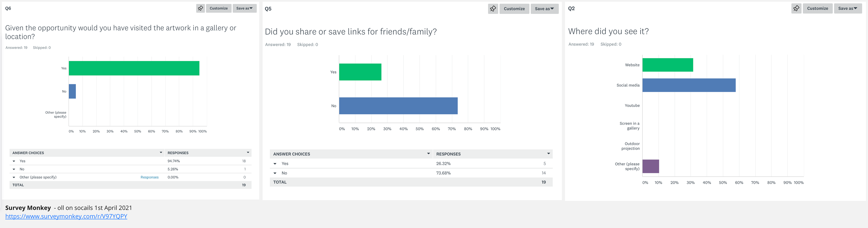Click the pin icon in Q6 panel
868x228 pixels.
[200, 8]
